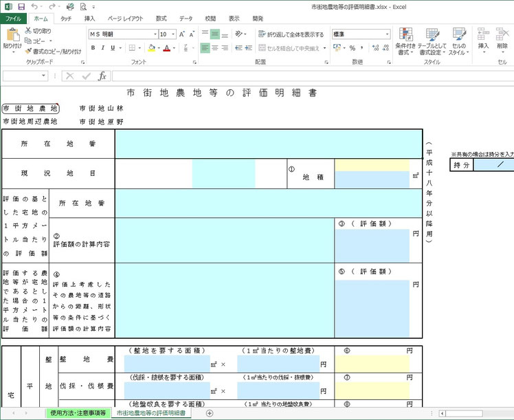
Task: Click the ファイル button
Action: pyautogui.click(x=13, y=19)
